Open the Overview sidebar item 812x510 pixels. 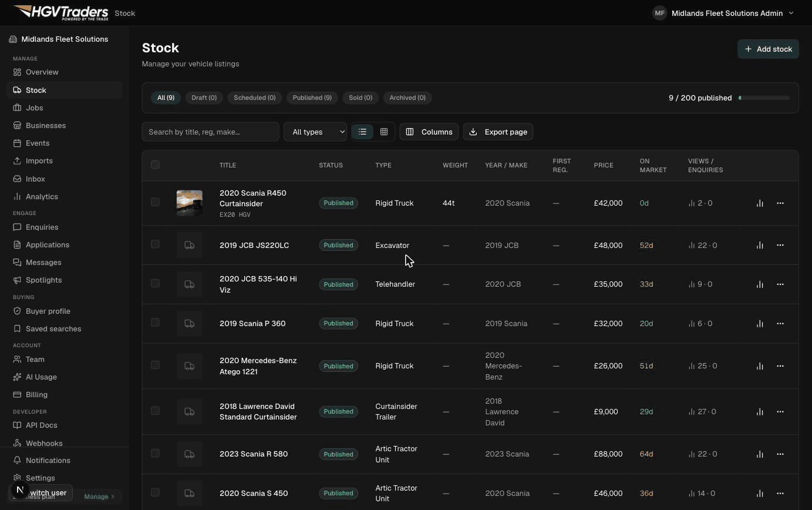65,72
